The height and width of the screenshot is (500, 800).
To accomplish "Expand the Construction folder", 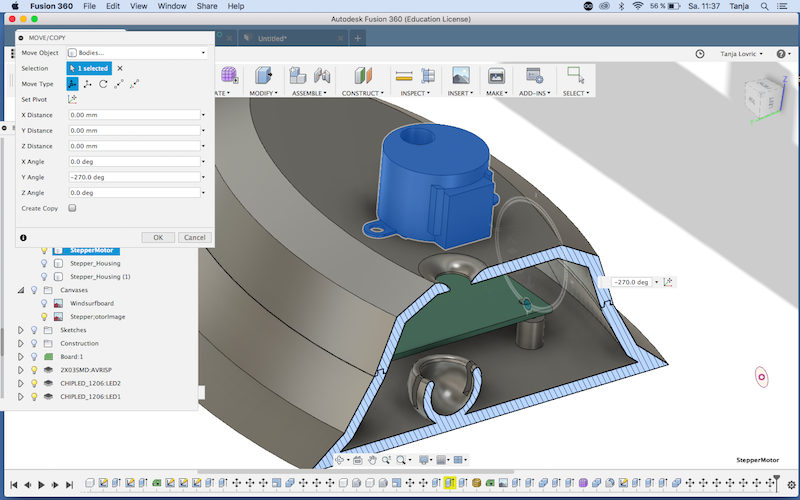I will 21,343.
